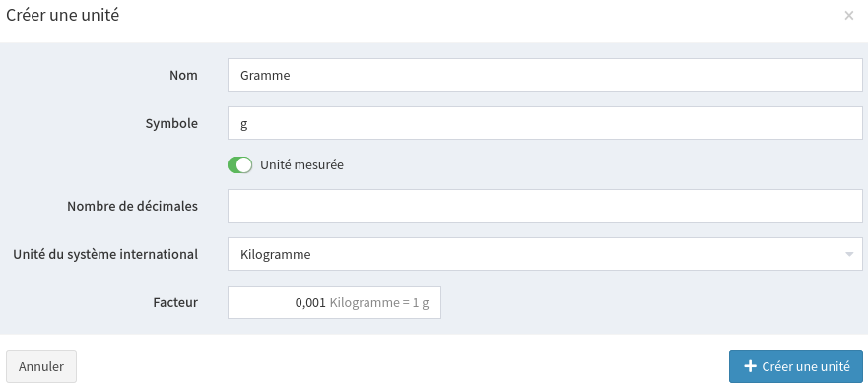This screenshot has width=868, height=386.
Task: Disable the Unité mesurée switch
Action: coord(239,165)
